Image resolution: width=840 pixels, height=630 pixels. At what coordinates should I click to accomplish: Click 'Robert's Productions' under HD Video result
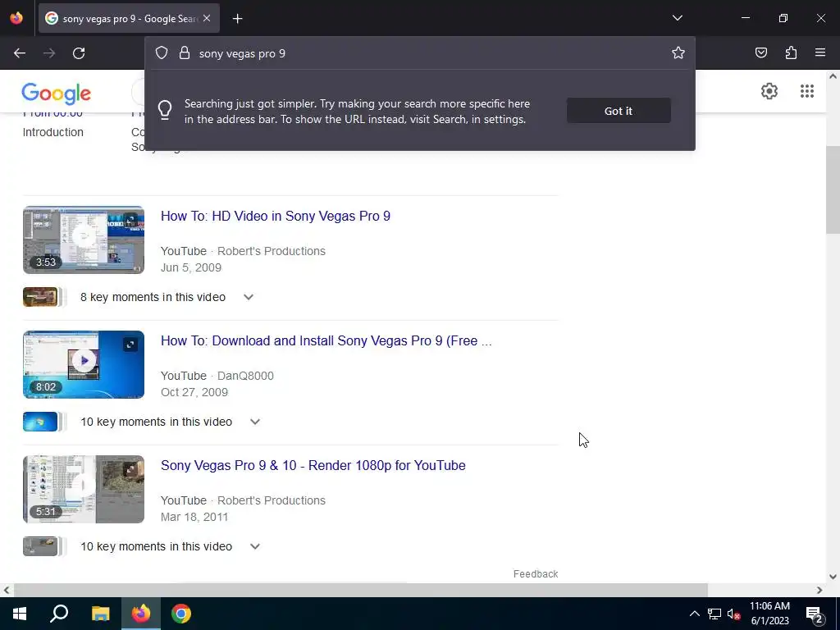[271, 251]
